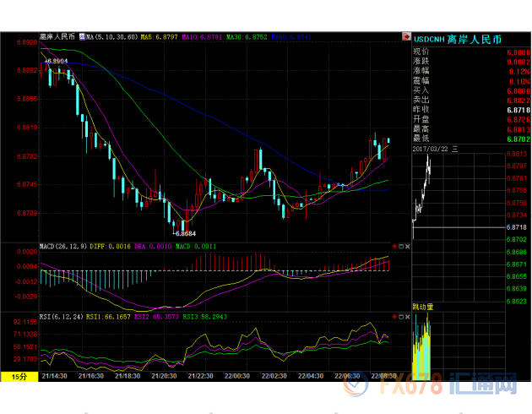Click the 6.8819 price axis label

click(x=27, y=128)
